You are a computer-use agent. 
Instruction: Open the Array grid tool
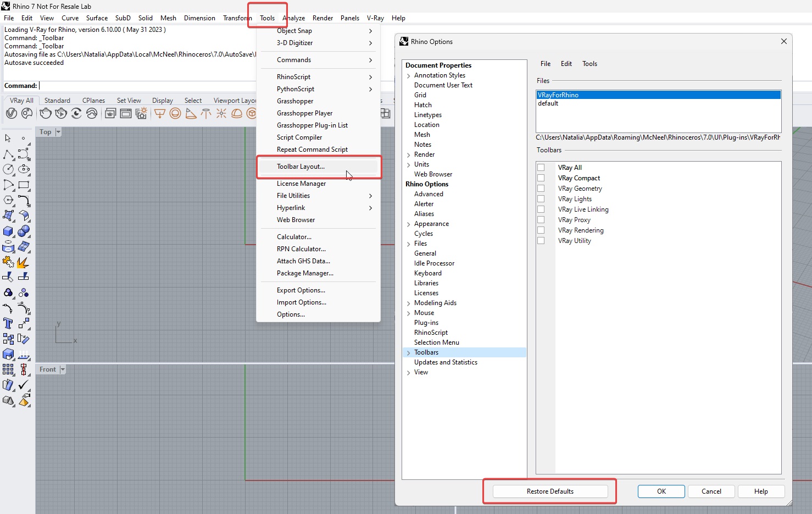click(8, 369)
